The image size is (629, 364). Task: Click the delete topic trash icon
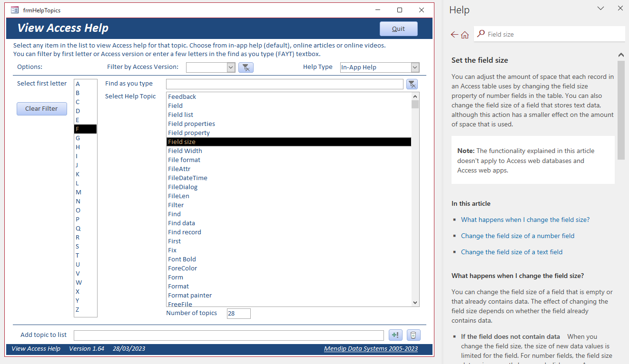413,335
